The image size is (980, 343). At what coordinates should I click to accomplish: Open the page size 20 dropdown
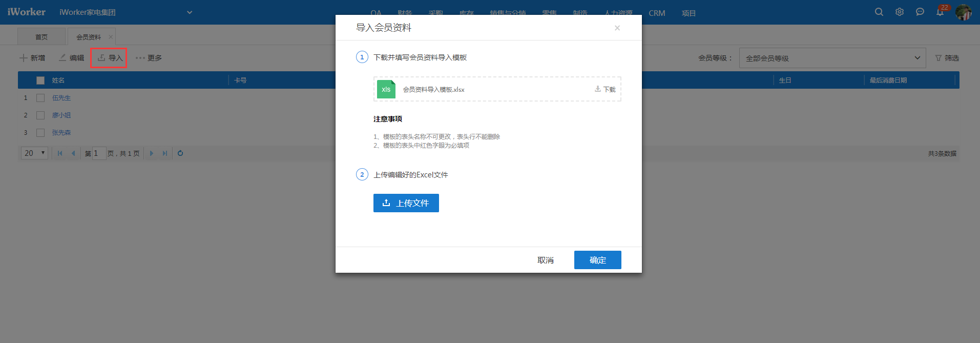click(34, 153)
